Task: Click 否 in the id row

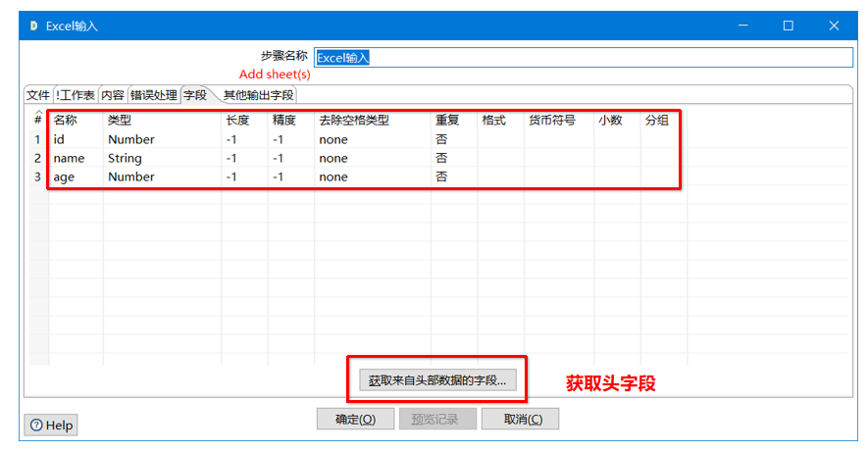Action: (454, 139)
